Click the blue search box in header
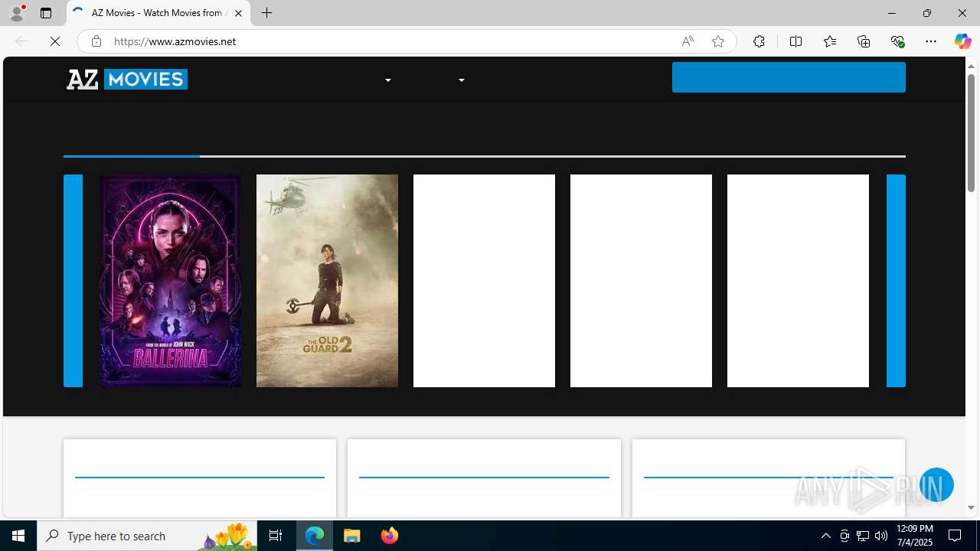Image resolution: width=980 pixels, height=551 pixels. tap(789, 77)
